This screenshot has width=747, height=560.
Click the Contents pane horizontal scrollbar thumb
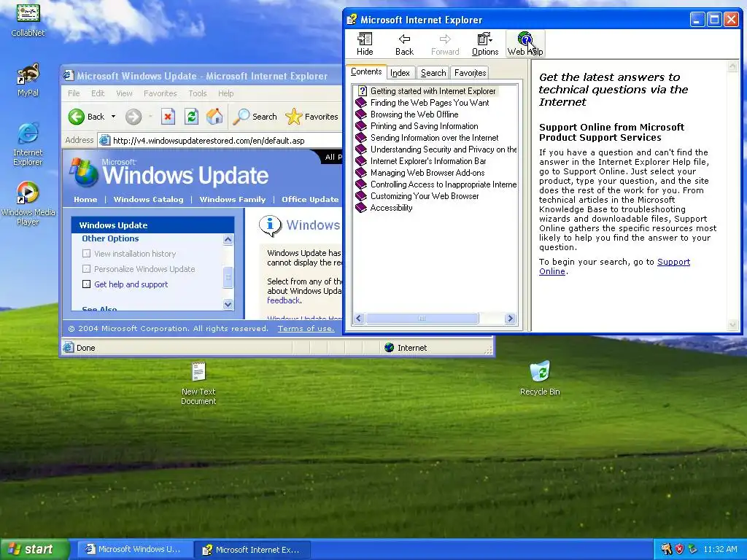422,319
